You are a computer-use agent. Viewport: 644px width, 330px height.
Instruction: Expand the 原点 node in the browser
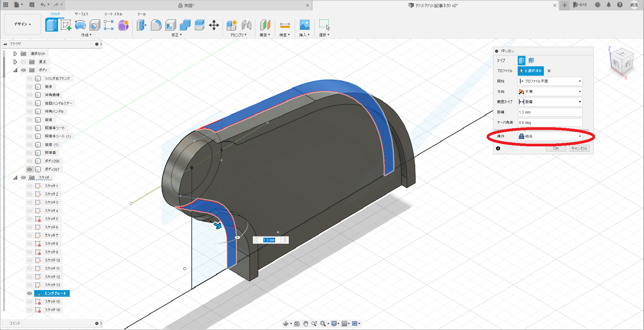click(15, 62)
